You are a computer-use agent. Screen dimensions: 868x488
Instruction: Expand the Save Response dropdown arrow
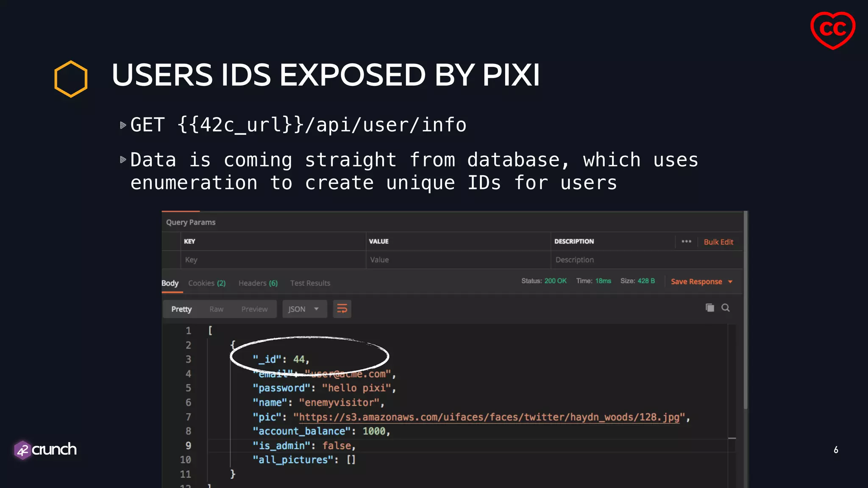(730, 282)
